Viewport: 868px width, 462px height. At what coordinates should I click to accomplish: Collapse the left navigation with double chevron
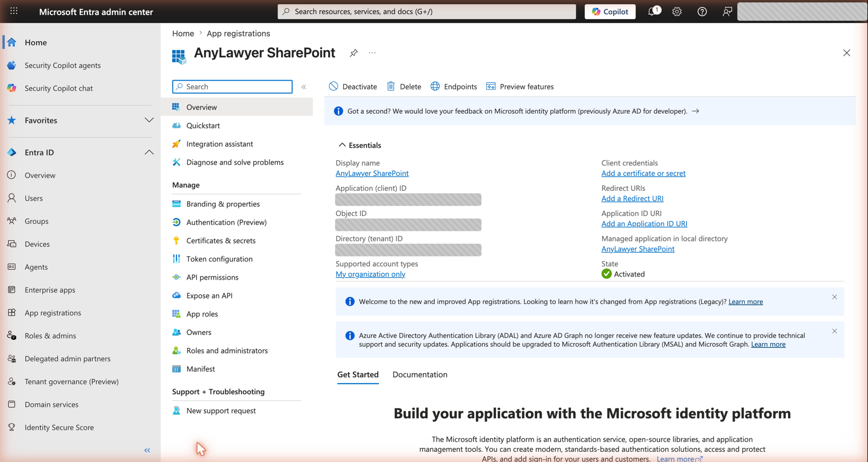click(x=147, y=451)
